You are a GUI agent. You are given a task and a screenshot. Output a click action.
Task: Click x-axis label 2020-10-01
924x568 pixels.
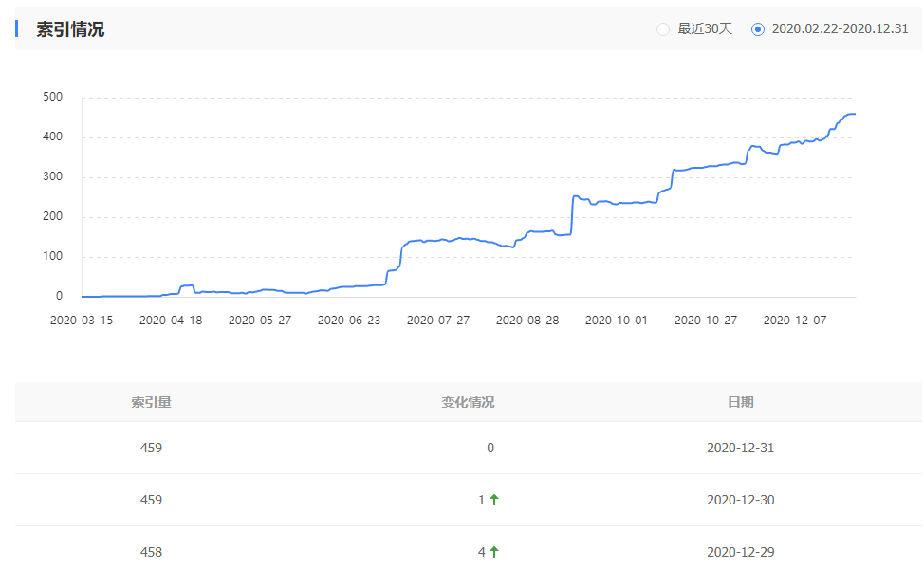[x=617, y=320]
